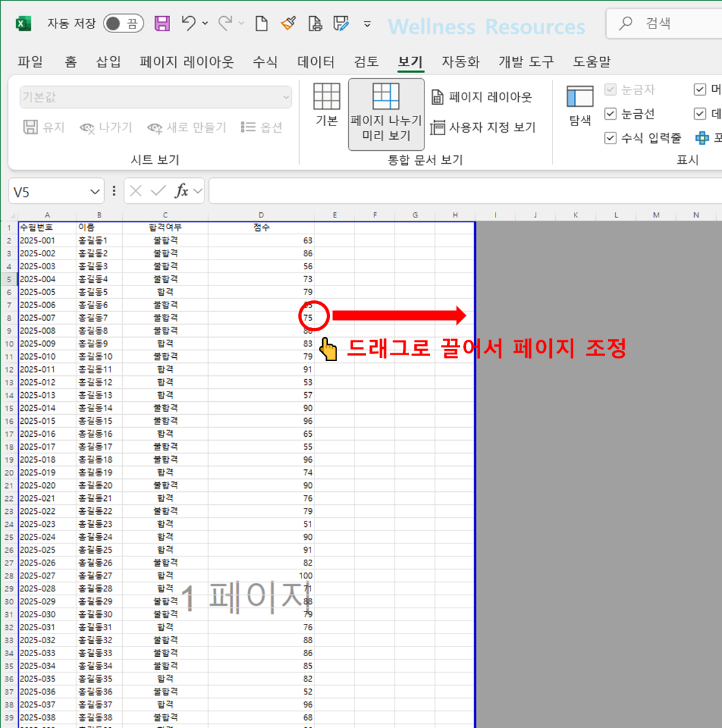Image resolution: width=722 pixels, height=728 pixels.
Task: Expand the Name Box dropdown arrow
Action: pos(94,192)
